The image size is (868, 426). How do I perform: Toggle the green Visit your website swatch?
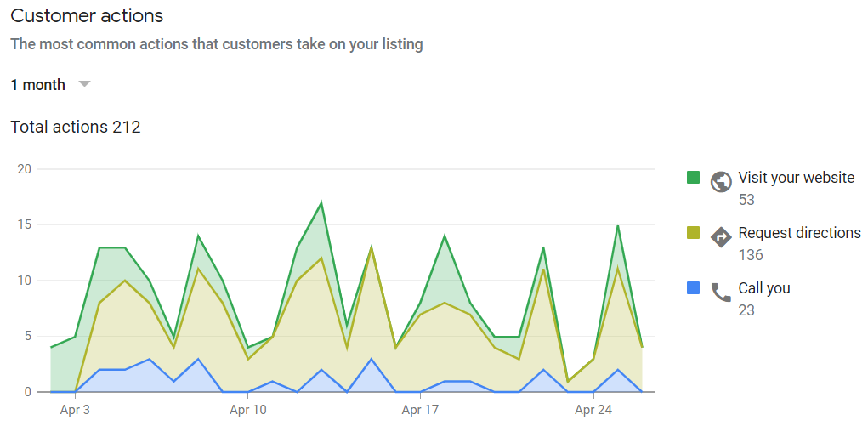pos(693,178)
